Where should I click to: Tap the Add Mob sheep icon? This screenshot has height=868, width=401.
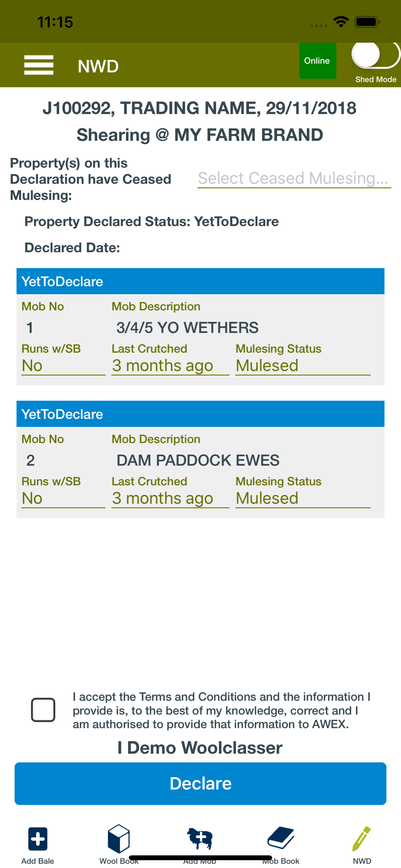200,838
